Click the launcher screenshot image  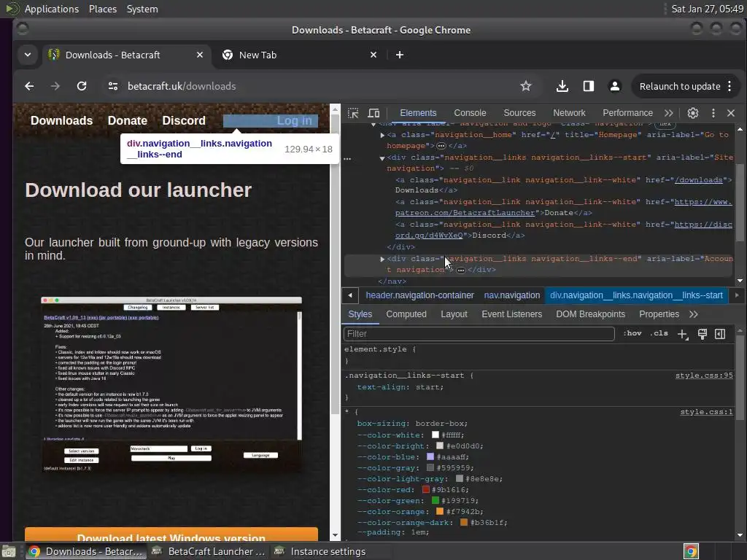pos(171,384)
